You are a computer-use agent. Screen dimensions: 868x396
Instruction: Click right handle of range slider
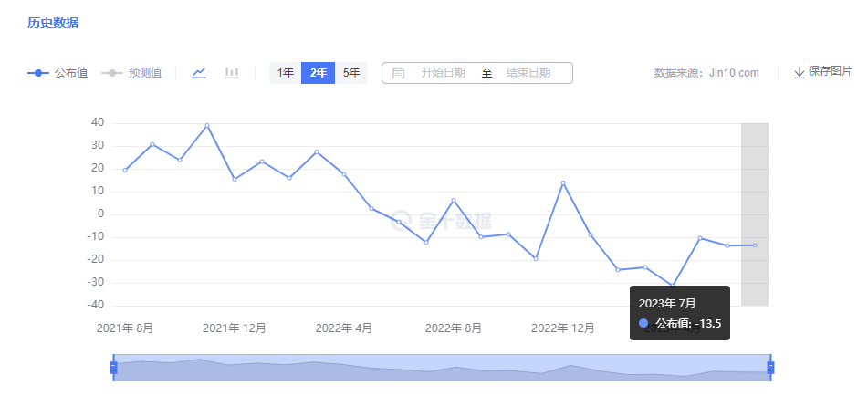click(x=771, y=368)
